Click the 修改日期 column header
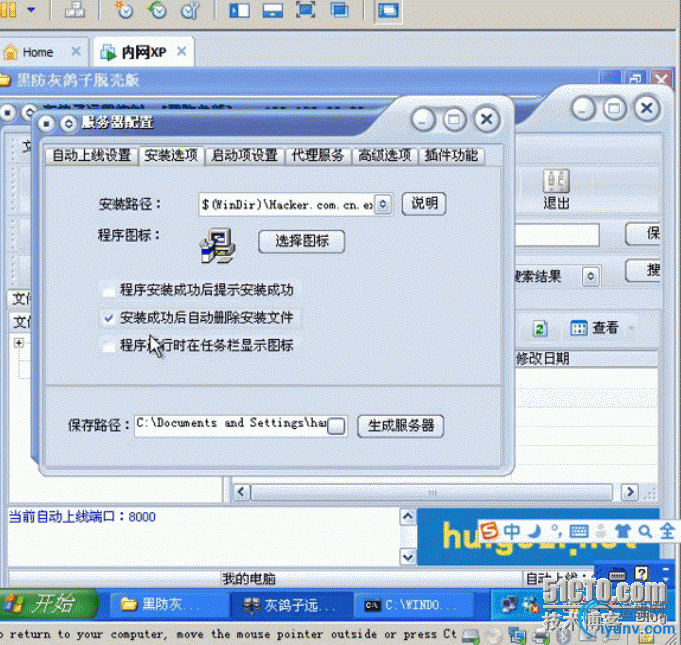The image size is (681, 645). point(543,359)
